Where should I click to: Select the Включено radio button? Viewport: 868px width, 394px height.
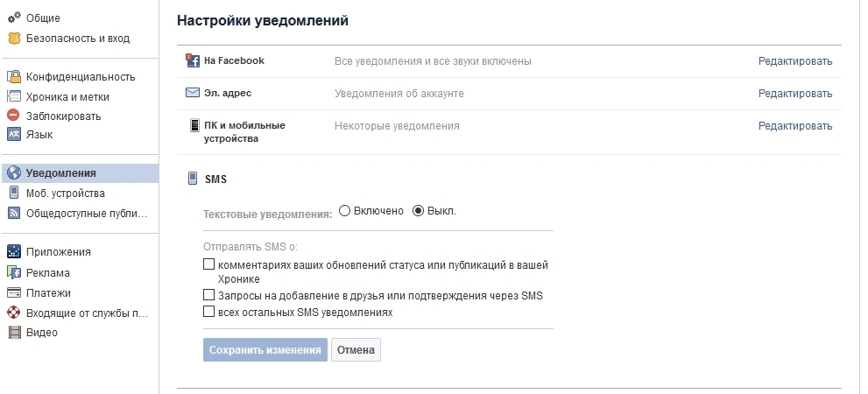344,211
